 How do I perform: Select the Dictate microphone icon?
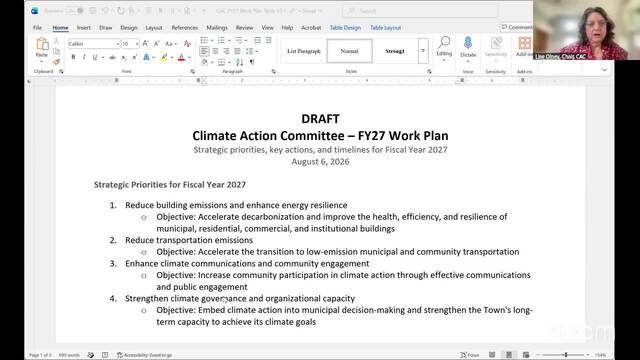coord(468,42)
